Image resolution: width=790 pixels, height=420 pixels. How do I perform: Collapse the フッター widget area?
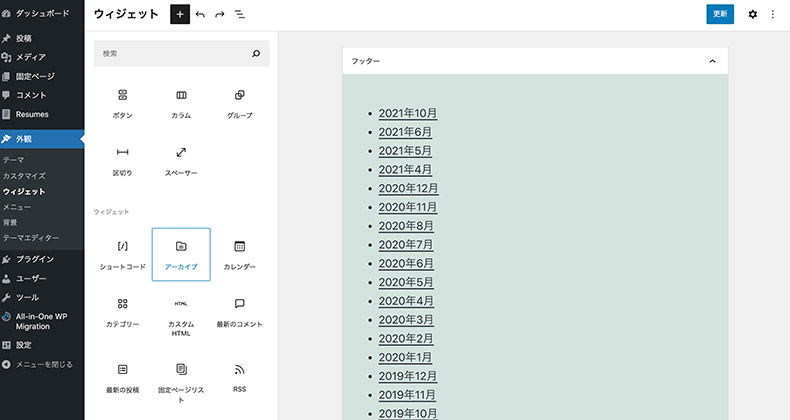[x=712, y=61]
